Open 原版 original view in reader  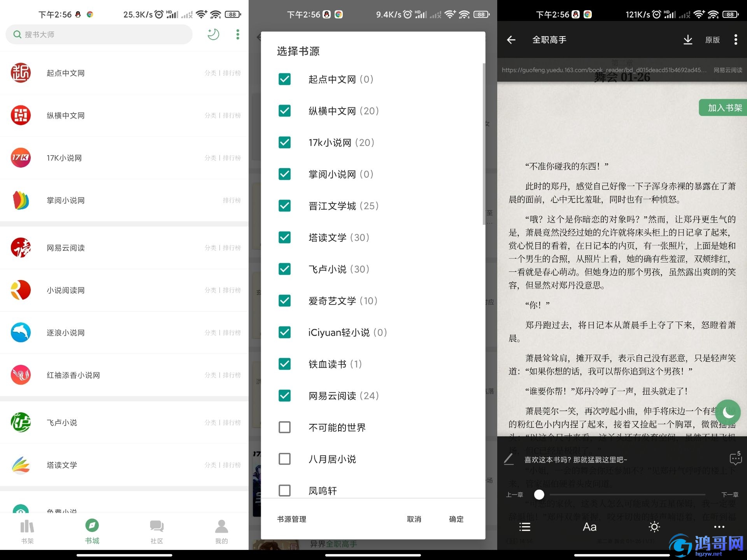(712, 40)
